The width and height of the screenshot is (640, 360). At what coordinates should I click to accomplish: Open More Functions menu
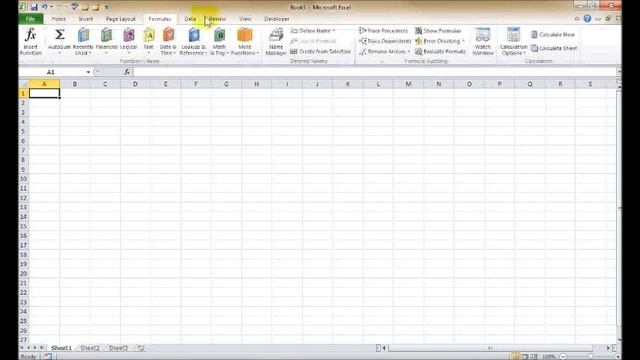click(245, 41)
